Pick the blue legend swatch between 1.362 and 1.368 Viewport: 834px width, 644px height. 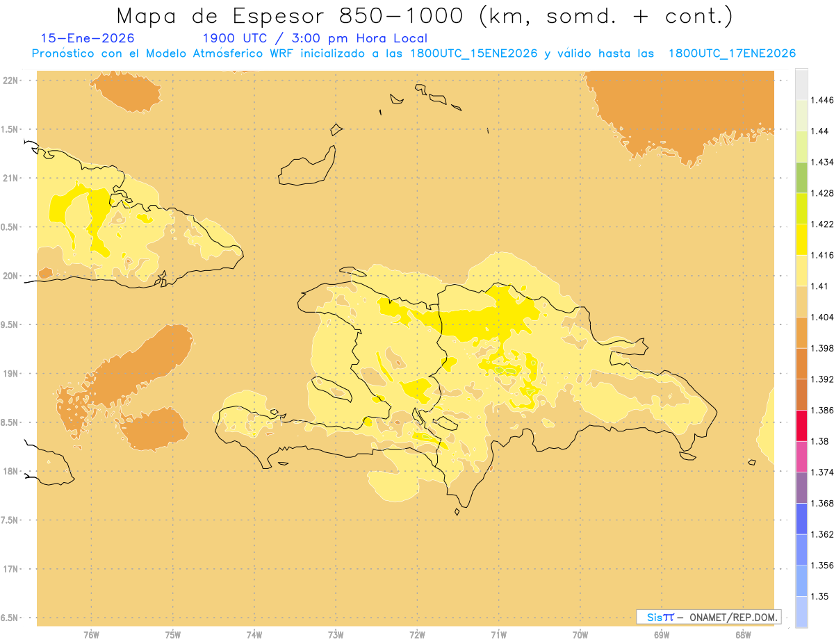[x=801, y=518]
